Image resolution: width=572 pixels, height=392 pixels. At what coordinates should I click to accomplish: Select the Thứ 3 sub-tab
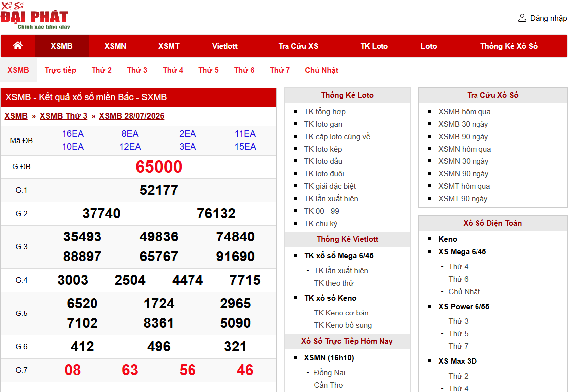point(137,70)
